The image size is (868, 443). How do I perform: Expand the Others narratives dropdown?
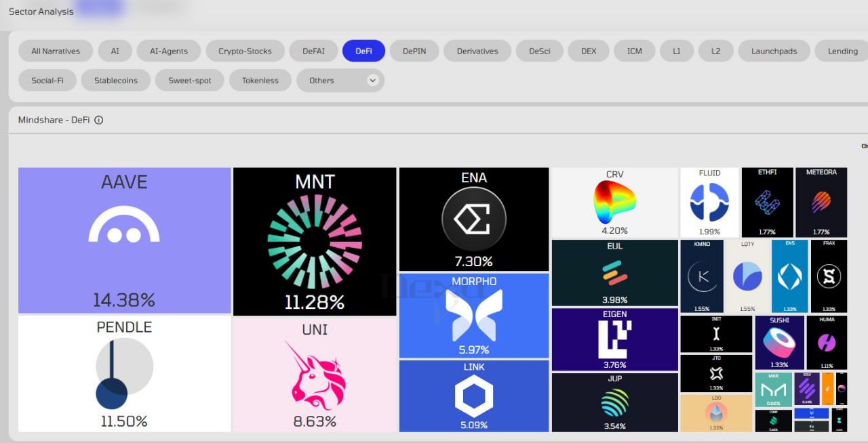tap(340, 80)
